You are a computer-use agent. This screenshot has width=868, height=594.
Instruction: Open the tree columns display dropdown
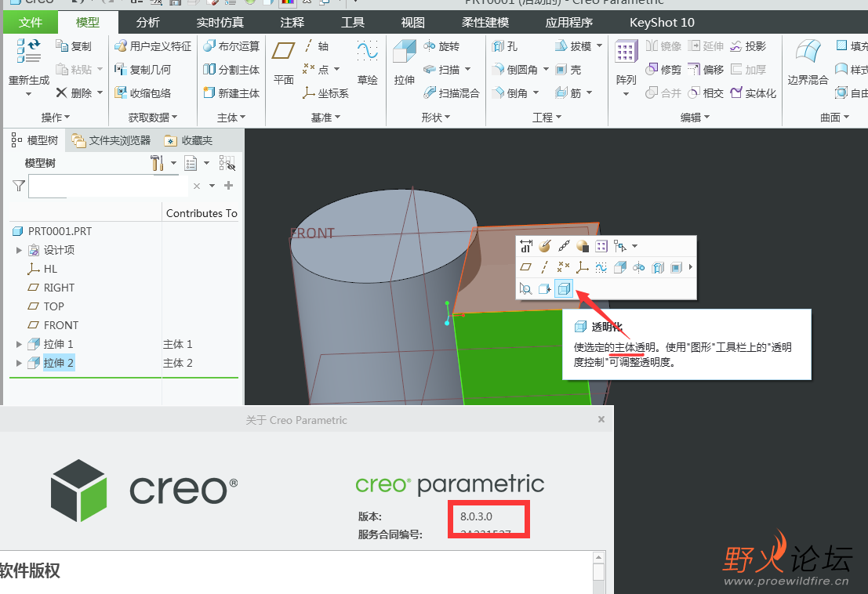pos(206,163)
